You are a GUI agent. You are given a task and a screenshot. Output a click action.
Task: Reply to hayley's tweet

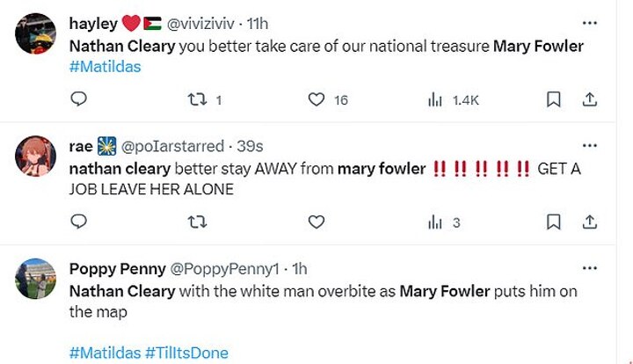click(78, 100)
